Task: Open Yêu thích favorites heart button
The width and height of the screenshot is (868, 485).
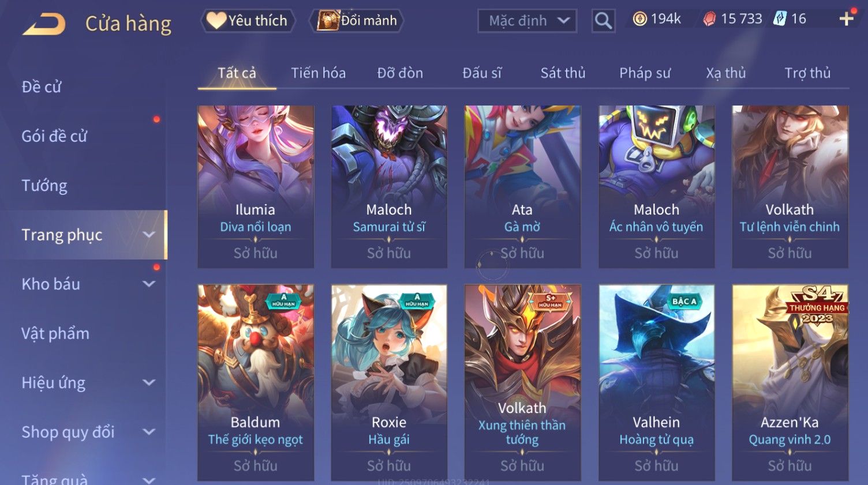Action: click(248, 21)
